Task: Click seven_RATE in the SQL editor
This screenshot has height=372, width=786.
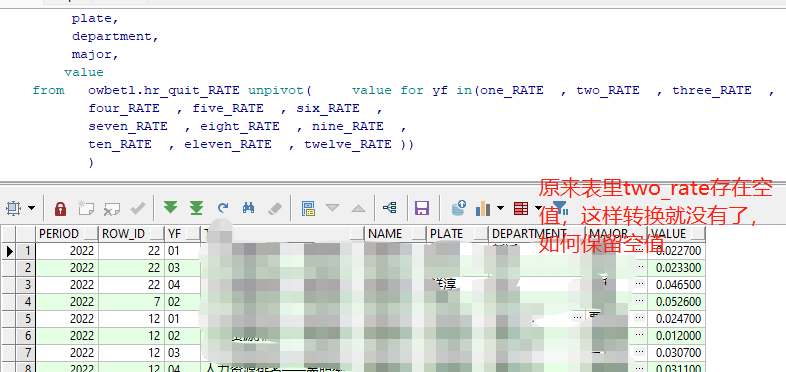Action: pos(128,126)
